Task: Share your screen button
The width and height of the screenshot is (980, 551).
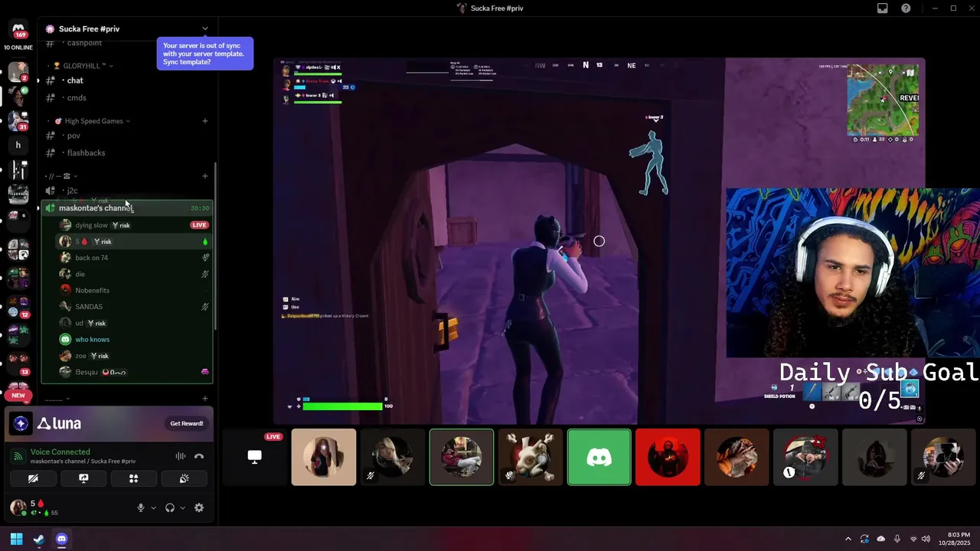Action: coord(83,478)
